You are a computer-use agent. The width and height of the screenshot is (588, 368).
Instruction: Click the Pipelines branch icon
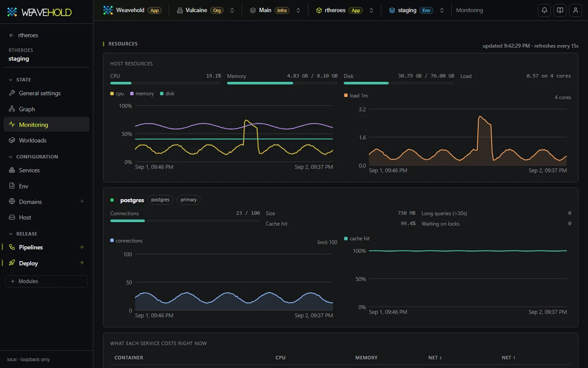tap(12, 247)
